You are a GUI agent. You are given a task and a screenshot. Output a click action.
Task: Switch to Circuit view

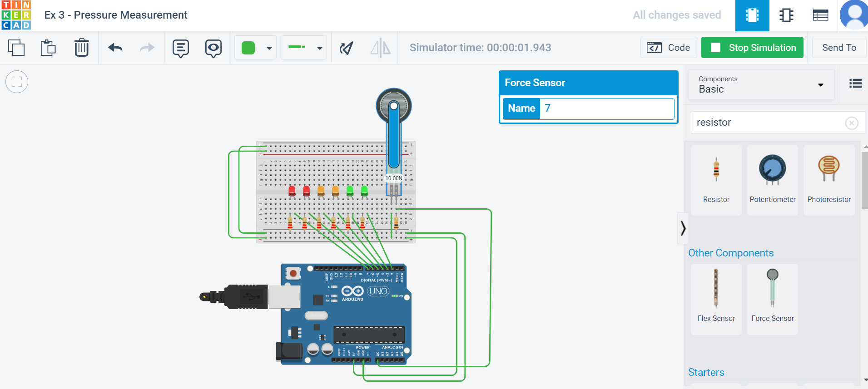[x=752, y=15]
